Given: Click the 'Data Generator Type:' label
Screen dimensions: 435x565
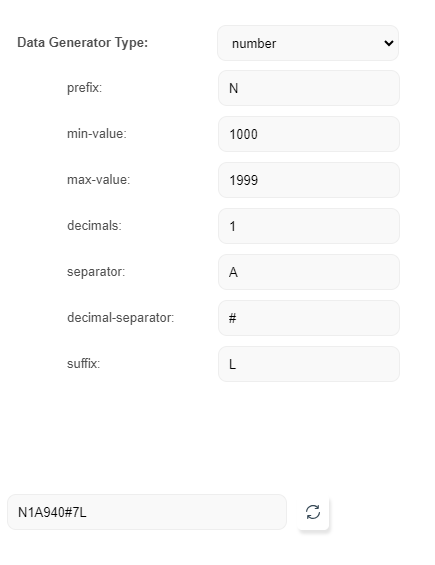Looking at the screenshot, I should click(x=83, y=43).
